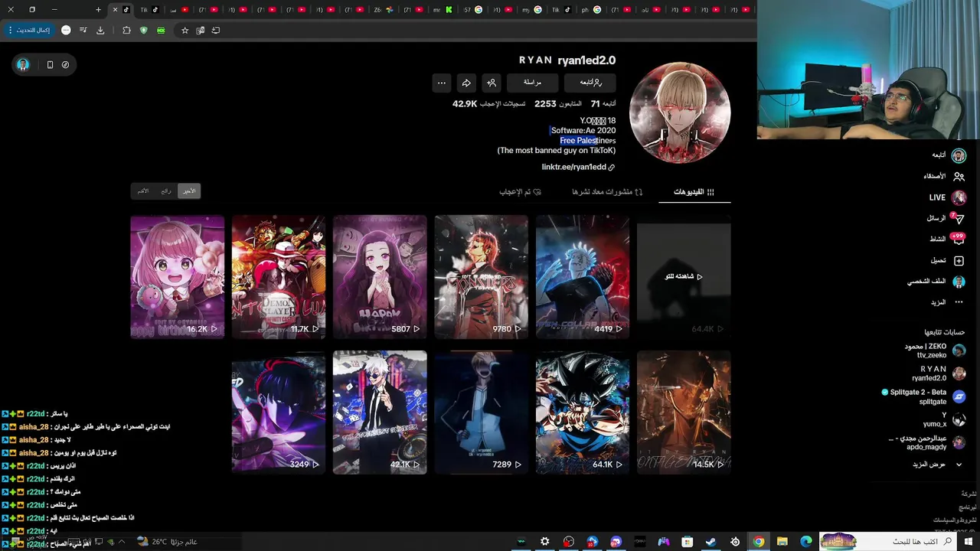Open the Activity notifications with 99+ badge
Screen dimensions: 980x551
947,239
